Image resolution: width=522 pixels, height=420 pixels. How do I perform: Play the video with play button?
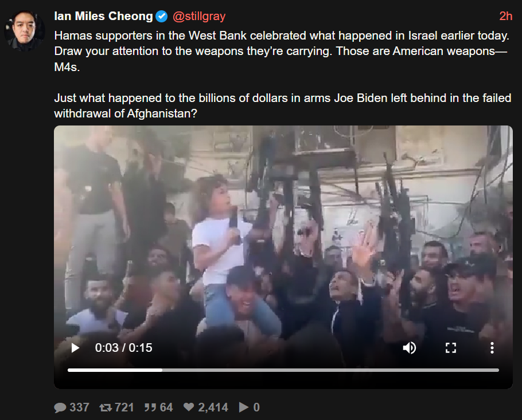(x=76, y=348)
